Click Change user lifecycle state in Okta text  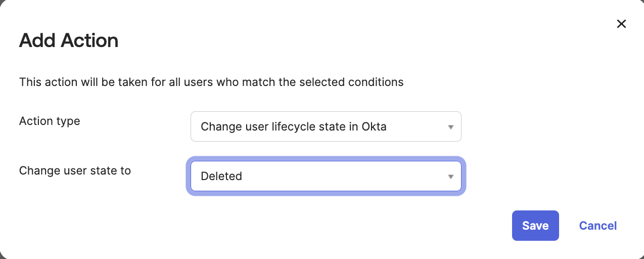pos(293,126)
